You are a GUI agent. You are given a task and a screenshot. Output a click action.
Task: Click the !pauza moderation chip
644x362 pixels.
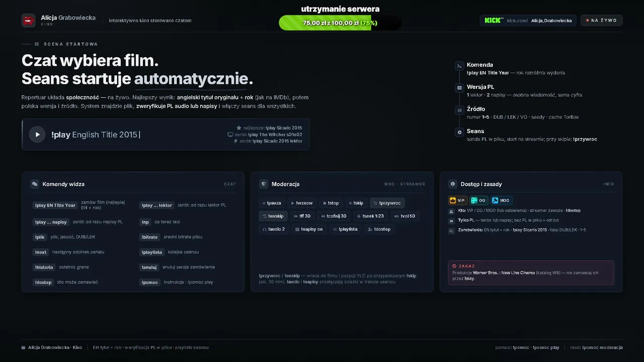point(272,203)
